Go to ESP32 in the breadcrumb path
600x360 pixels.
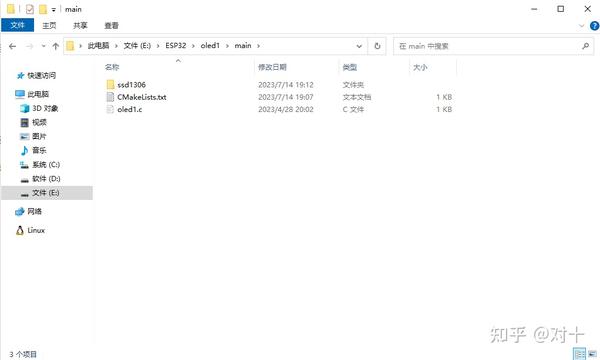[176, 46]
